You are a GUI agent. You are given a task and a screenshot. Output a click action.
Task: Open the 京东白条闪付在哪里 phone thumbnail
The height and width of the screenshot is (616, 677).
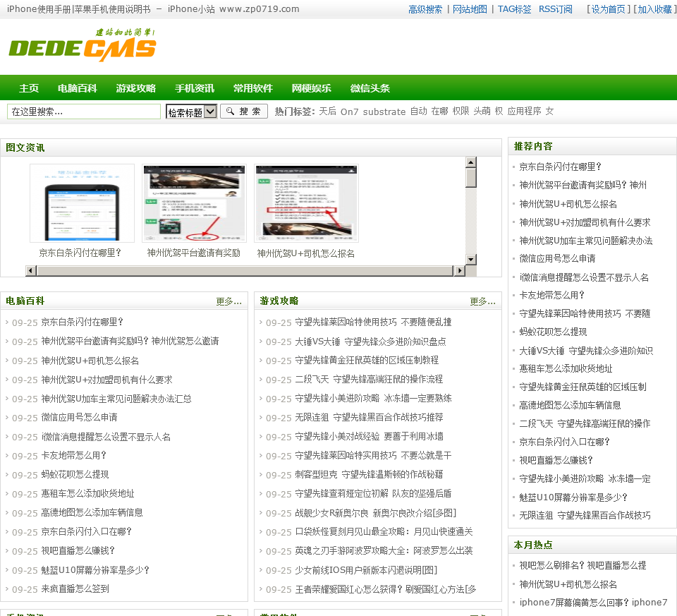click(82, 203)
